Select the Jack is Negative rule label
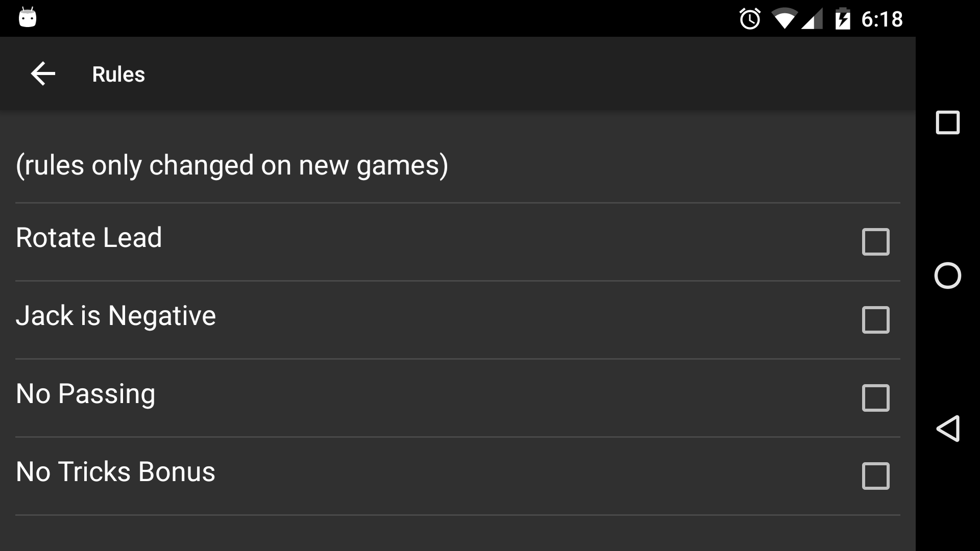This screenshot has height=551, width=980. coord(116,316)
